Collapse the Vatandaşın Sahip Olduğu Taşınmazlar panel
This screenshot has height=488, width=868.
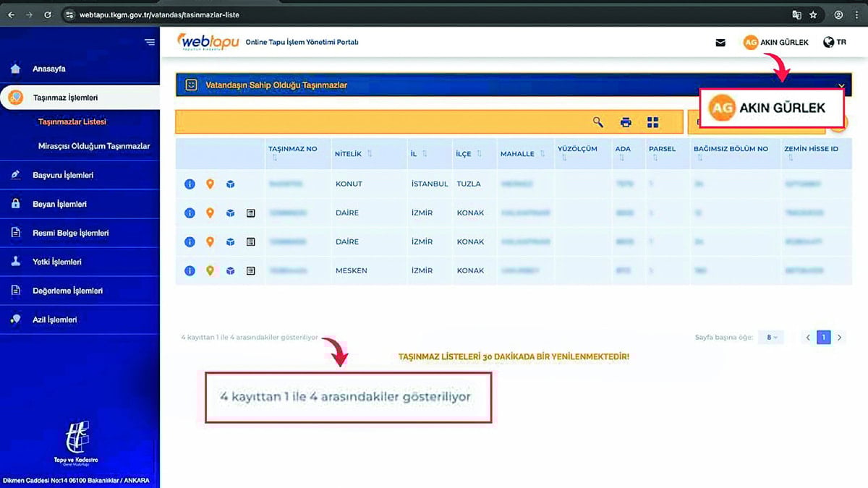click(x=841, y=85)
